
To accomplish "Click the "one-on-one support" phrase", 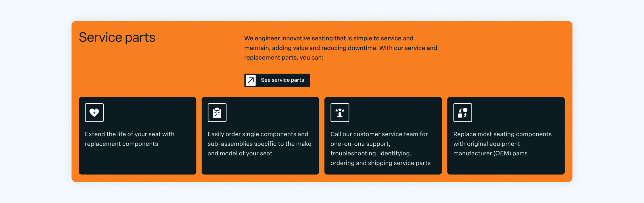I will (360, 144).
